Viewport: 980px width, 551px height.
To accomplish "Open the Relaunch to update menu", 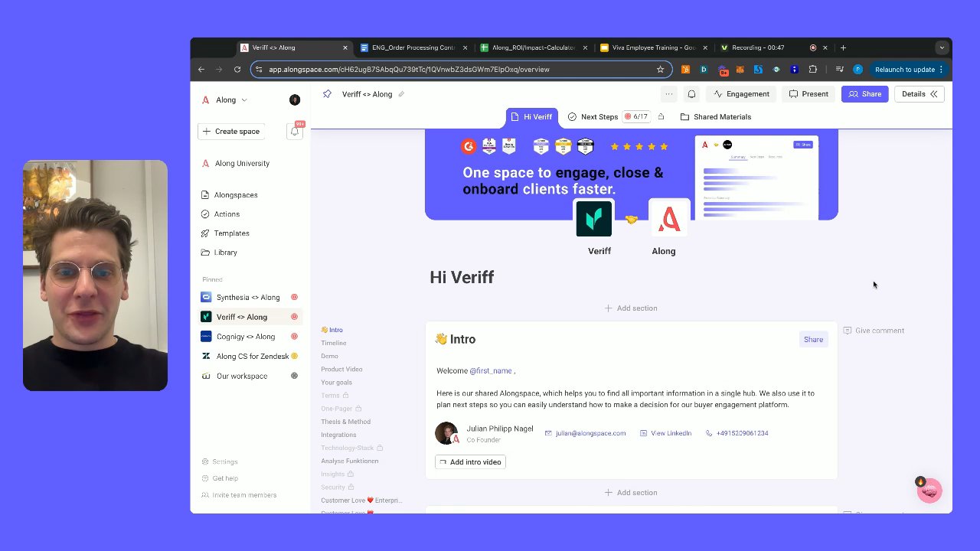I will point(908,70).
